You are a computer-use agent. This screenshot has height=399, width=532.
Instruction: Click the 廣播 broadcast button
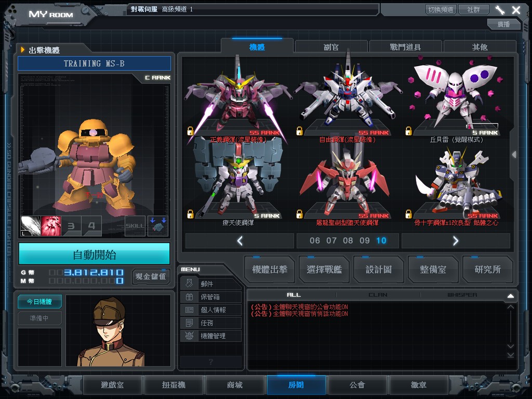click(504, 24)
